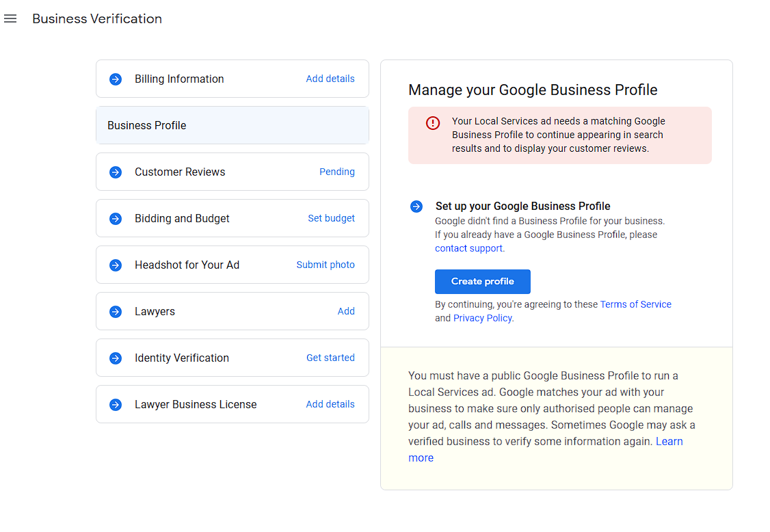Open Headshot for Your Ad row label
The image size is (770, 532).
[x=187, y=265]
